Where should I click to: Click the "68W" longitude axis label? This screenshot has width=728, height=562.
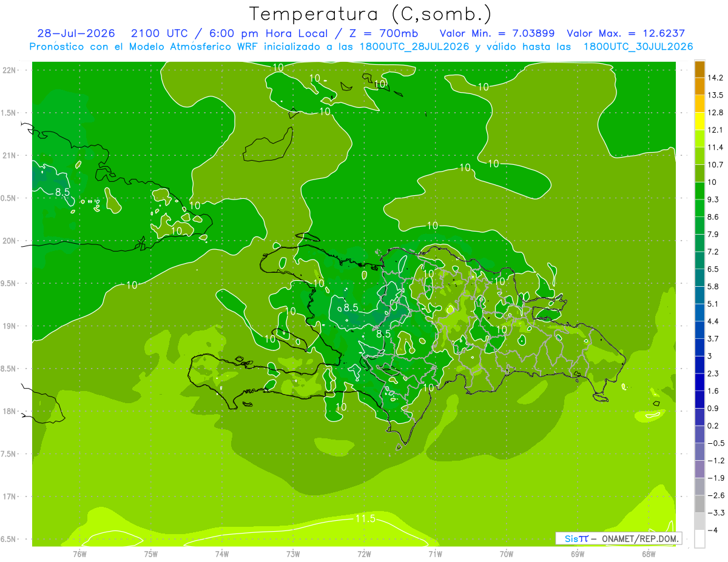tap(649, 554)
